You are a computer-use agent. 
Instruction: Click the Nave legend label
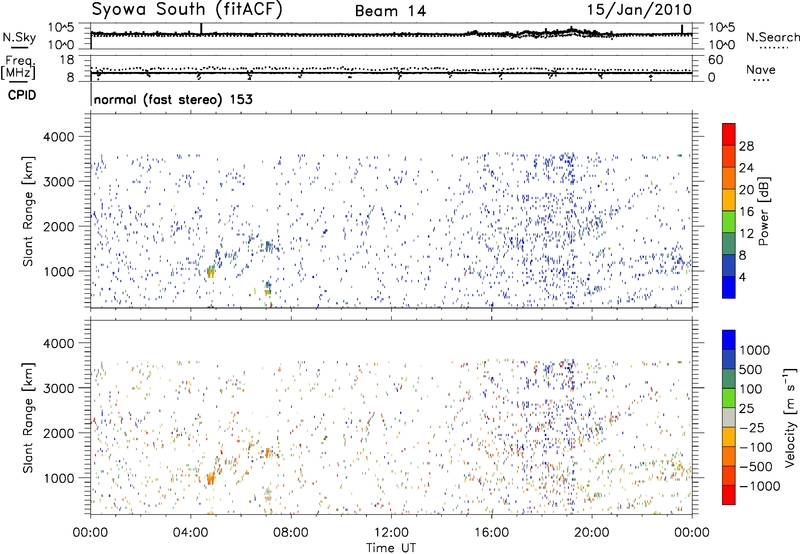pos(761,69)
